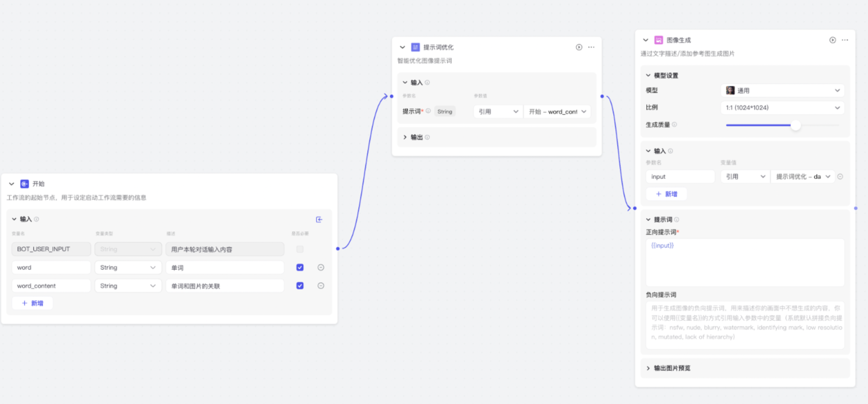Toggle required checkbox for word_content variable

(x=300, y=286)
